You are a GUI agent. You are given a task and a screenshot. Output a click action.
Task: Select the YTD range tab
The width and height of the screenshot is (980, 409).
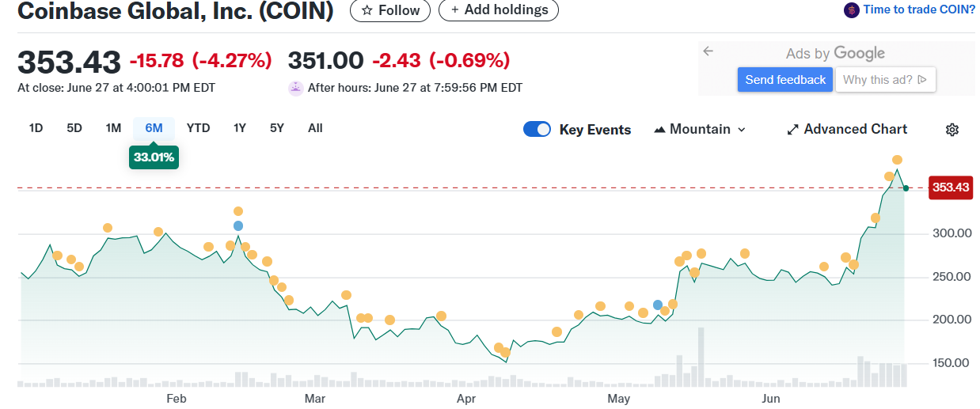(198, 128)
